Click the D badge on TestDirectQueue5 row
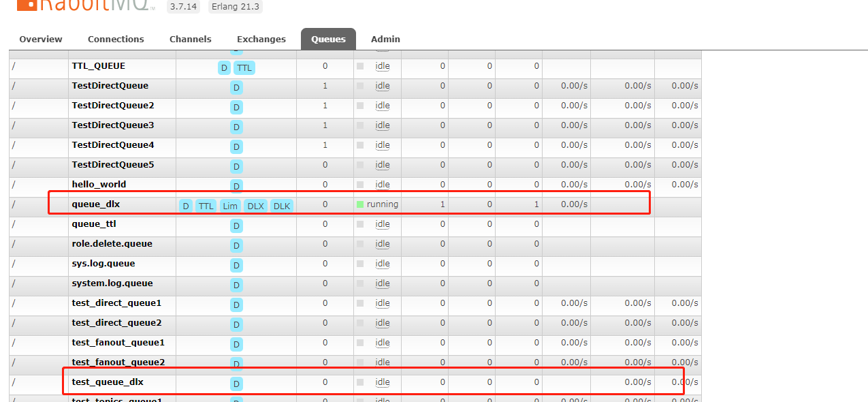This screenshot has height=402, width=868. (236, 167)
